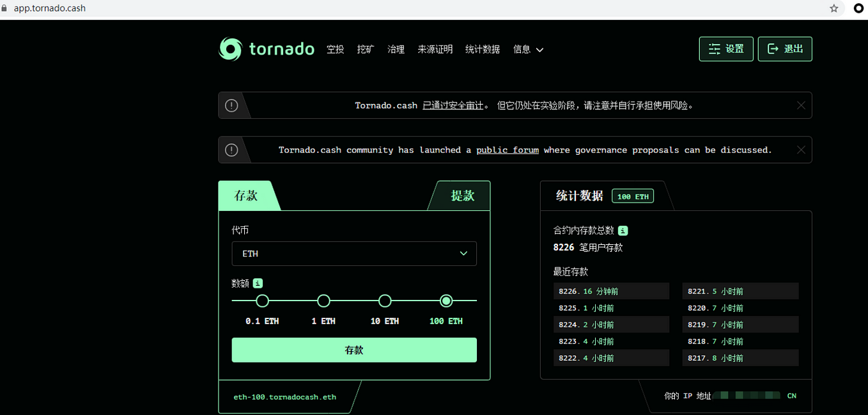The height and width of the screenshot is (415, 868).
Task: Expand the 信息 dropdown menu
Action: [528, 49]
